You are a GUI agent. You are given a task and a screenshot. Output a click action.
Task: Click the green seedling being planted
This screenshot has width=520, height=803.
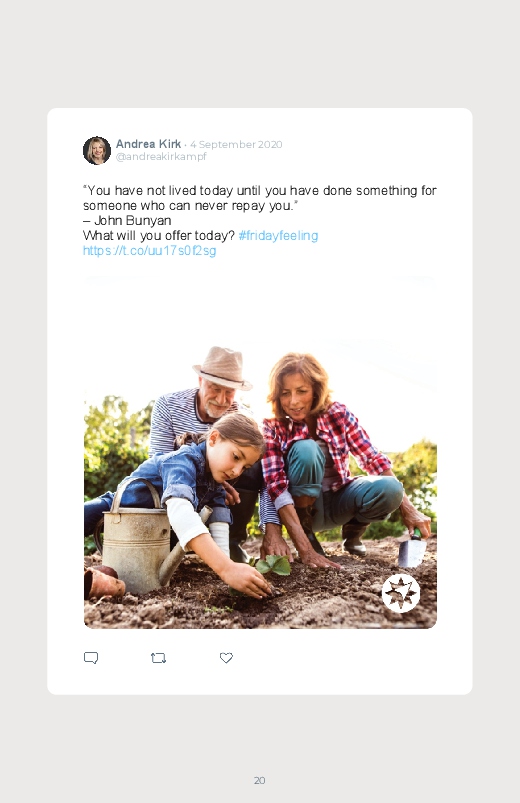272,565
